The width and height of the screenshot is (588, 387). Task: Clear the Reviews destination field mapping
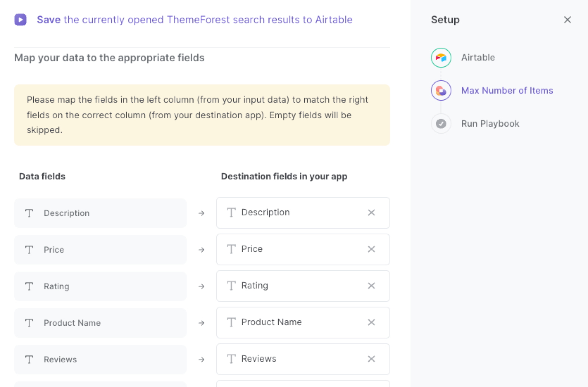tap(372, 359)
